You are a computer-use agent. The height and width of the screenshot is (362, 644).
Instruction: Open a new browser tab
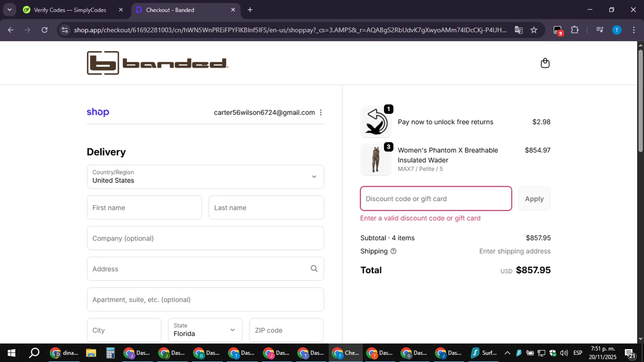tap(250, 9)
